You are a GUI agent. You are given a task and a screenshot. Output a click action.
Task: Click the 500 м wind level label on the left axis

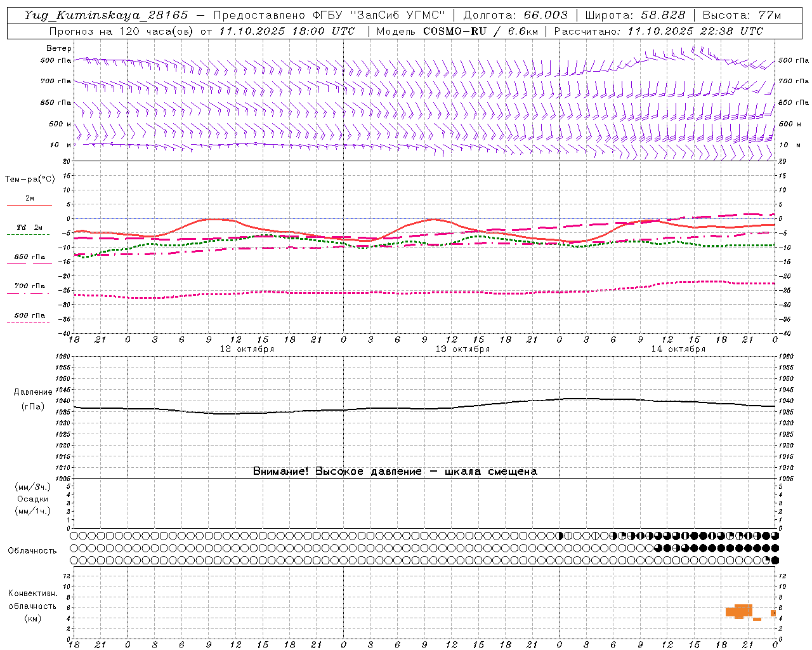[x=60, y=124]
